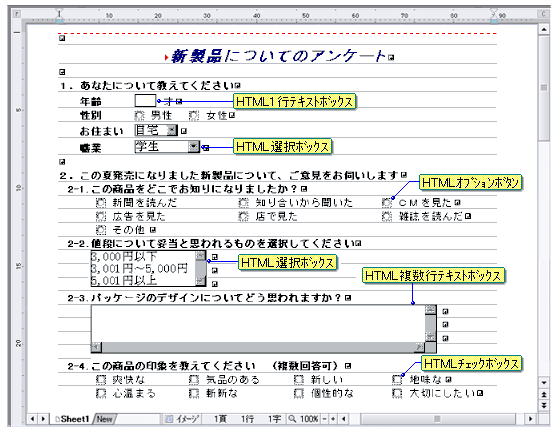Screen dimensions: 555x430
Task: Switch to the Sheet1 tab
Action: 72,419
